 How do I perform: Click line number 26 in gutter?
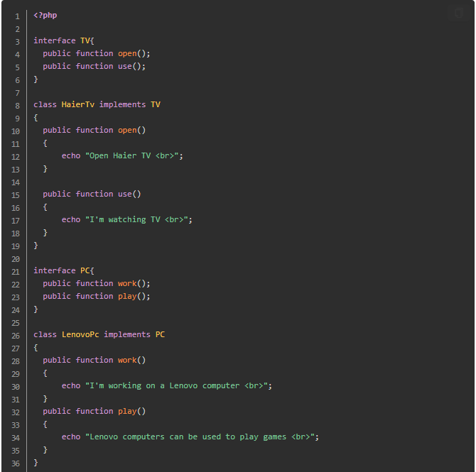click(x=16, y=336)
